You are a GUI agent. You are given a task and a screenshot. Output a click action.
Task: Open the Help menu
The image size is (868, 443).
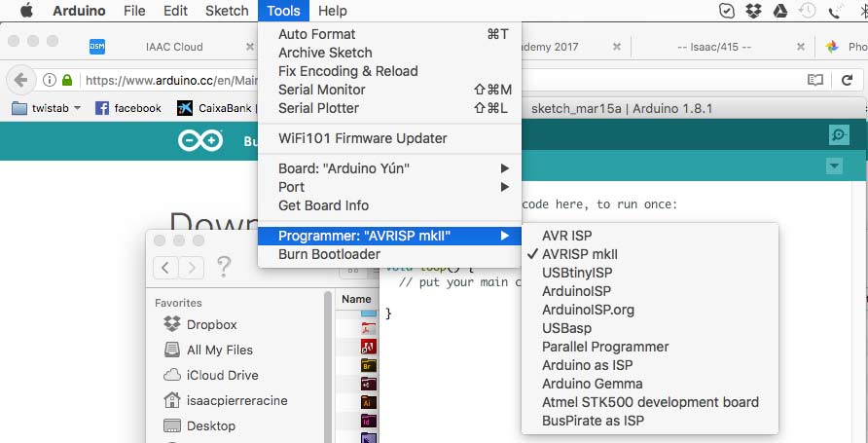click(333, 11)
